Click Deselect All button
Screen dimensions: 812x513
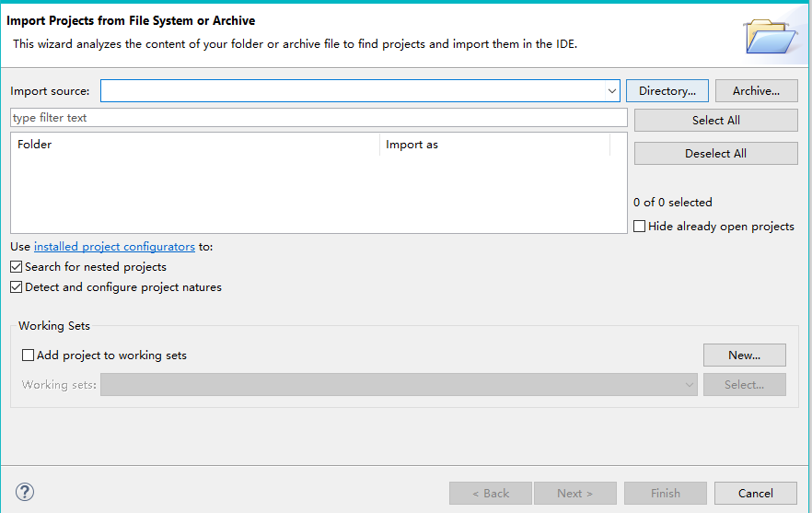click(715, 154)
